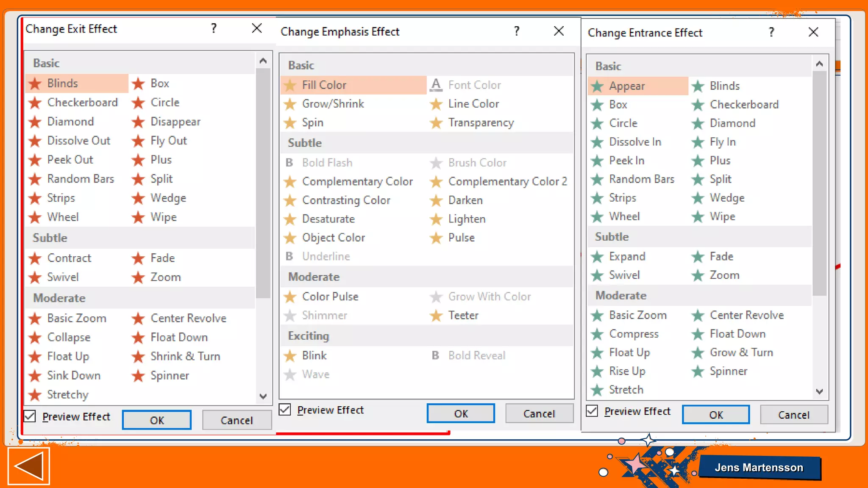
Task: Click the Fly Out exit star icon
Action: [138, 141]
